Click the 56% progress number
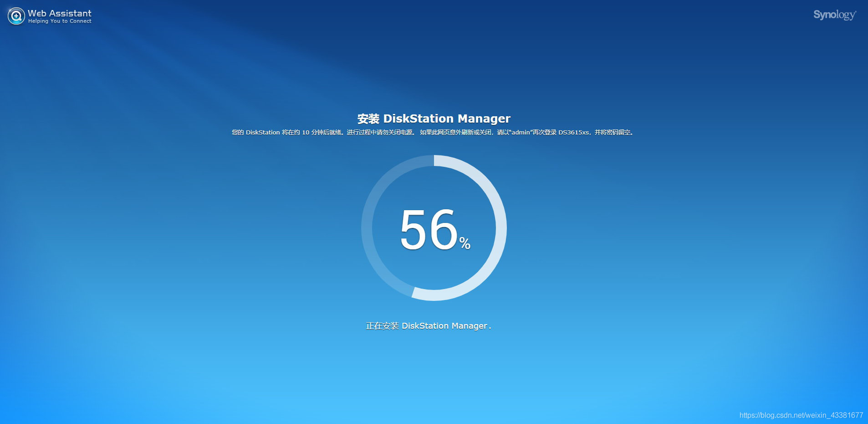Screen dimensions: 868x424 435,229
